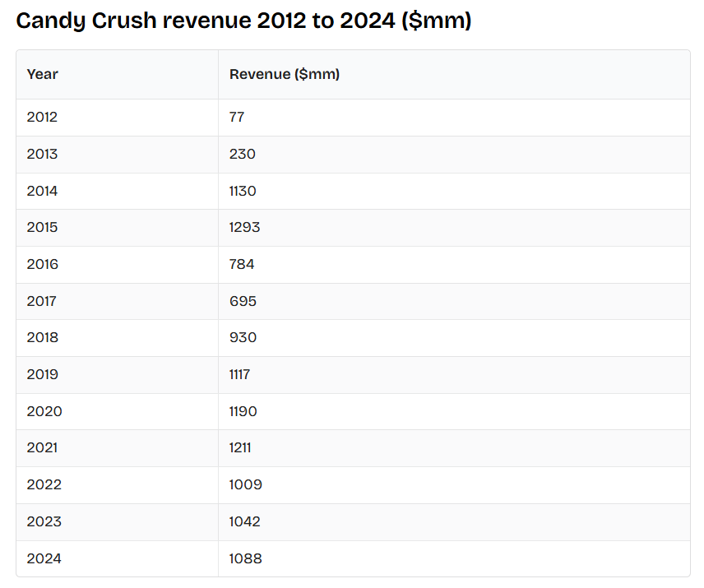Screen dimensions: 704x588
Task: Click the revenue value 1130
Action: point(243,191)
